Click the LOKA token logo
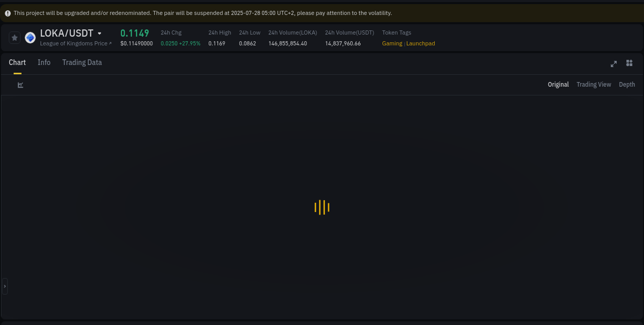Screen dimensions: 644x325 [30, 37]
